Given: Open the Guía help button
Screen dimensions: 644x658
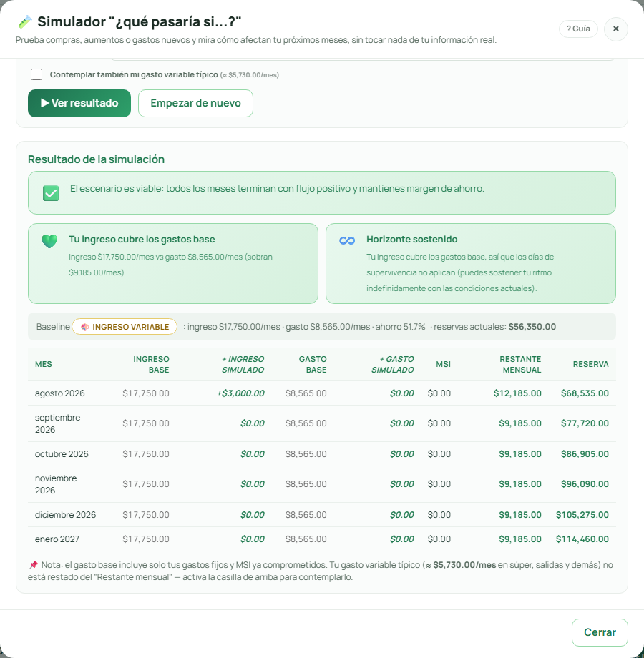Looking at the screenshot, I should pyautogui.click(x=578, y=29).
